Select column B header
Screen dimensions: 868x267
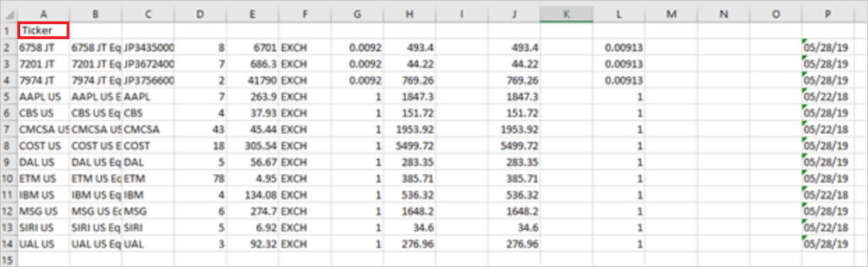(96, 15)
